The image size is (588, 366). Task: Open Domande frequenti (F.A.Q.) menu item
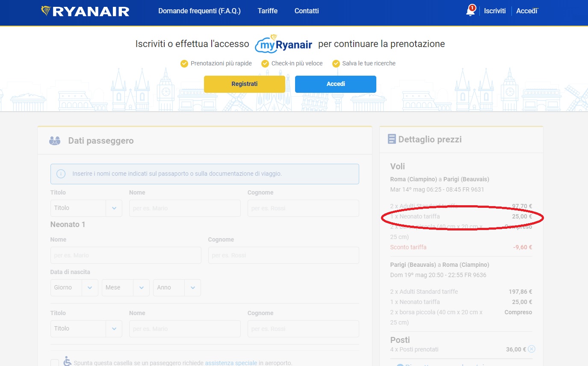pos(199,11)
